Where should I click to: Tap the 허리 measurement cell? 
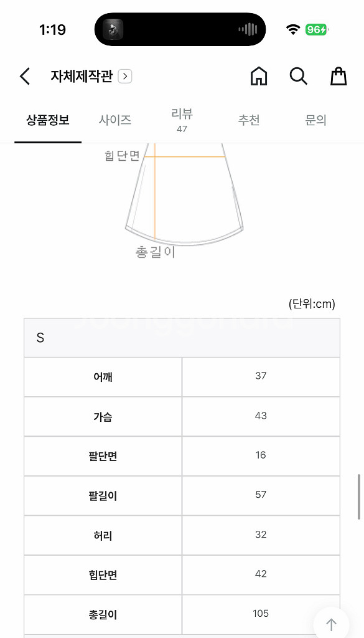pos(103,535)
